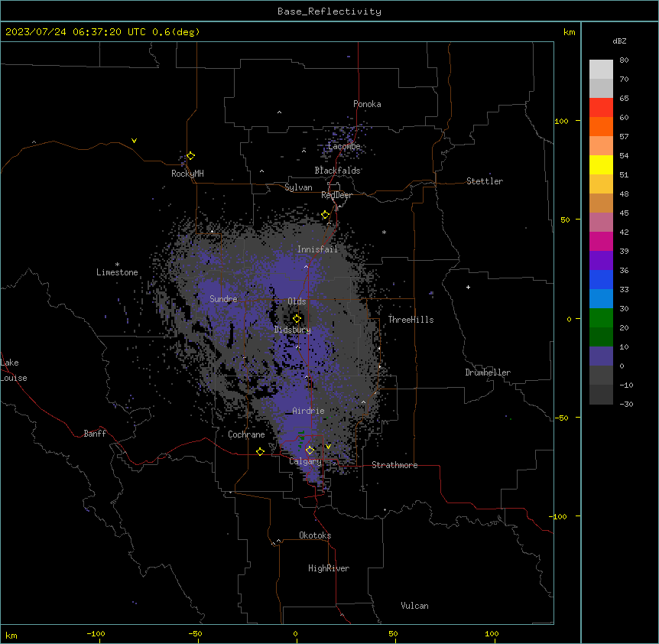Viewport: 659px width, 644px height.
Task: Select the slate purple 0-10 dBZ swatch
Action: pos(601,356)
